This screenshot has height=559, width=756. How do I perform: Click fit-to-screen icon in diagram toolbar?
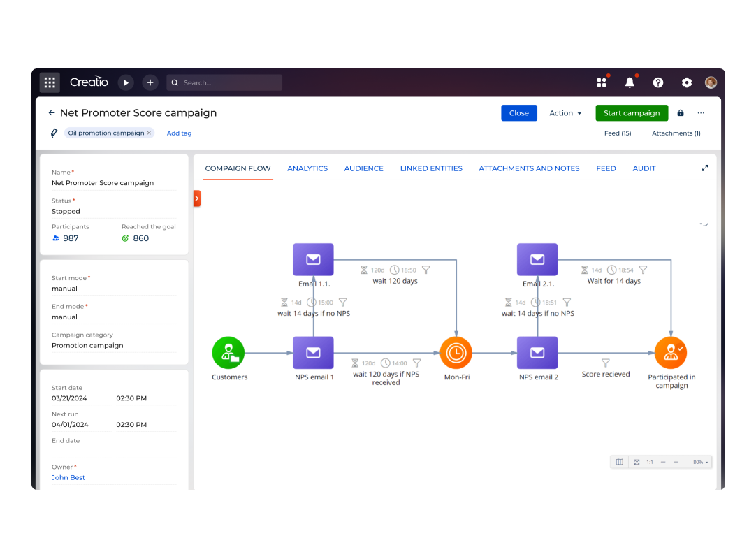coord(637,462)
